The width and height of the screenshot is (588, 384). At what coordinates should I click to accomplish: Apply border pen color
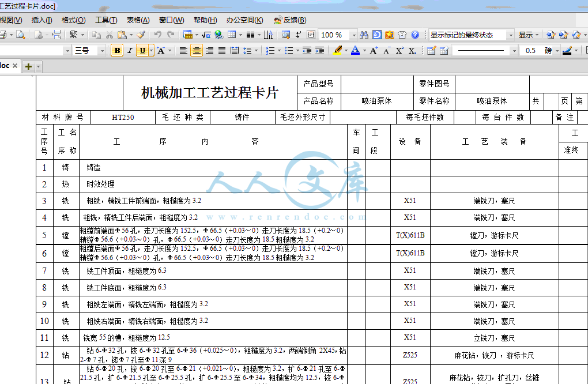click(567, 51)
